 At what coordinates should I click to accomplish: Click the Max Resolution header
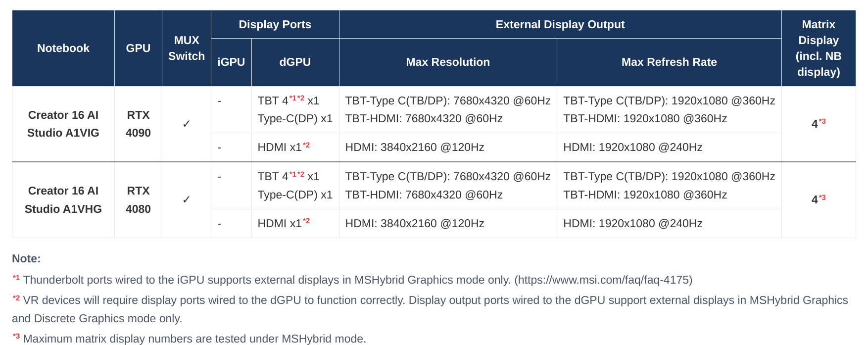pyautogui.click(x=448, y=62)
